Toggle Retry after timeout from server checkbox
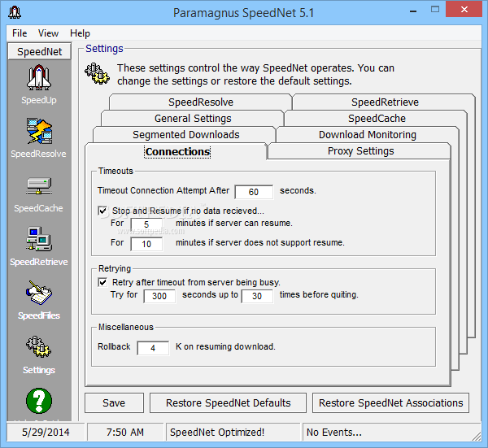Viewport: 488px width, 448px height. [x=102, y=282]
